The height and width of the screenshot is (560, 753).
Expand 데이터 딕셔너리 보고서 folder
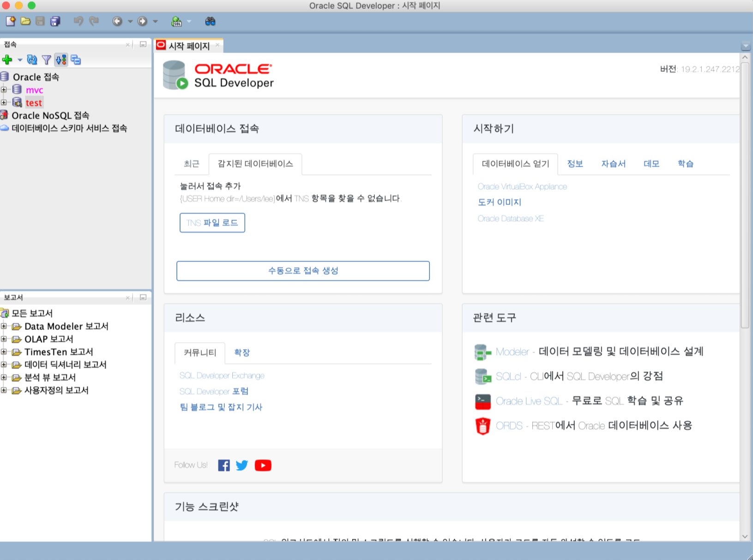4,364
